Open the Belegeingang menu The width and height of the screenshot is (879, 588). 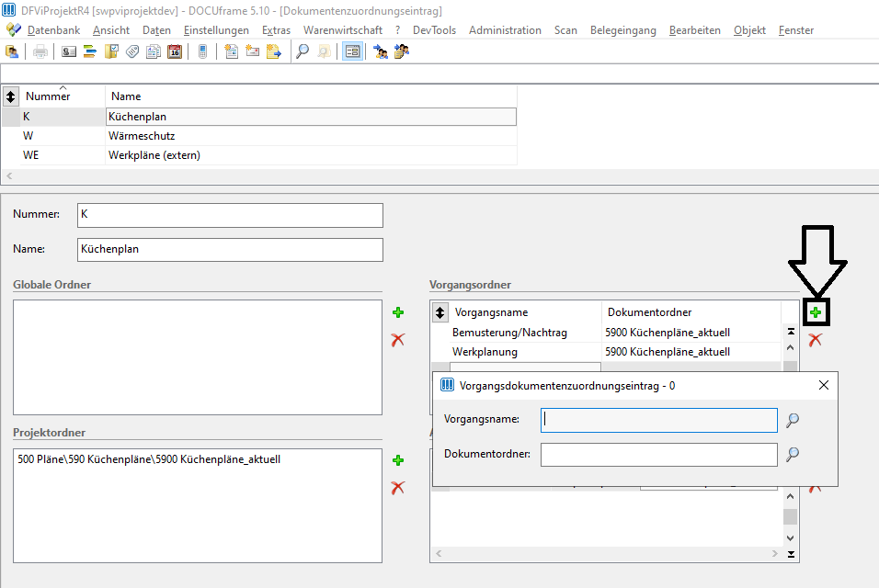coord(622,30)
